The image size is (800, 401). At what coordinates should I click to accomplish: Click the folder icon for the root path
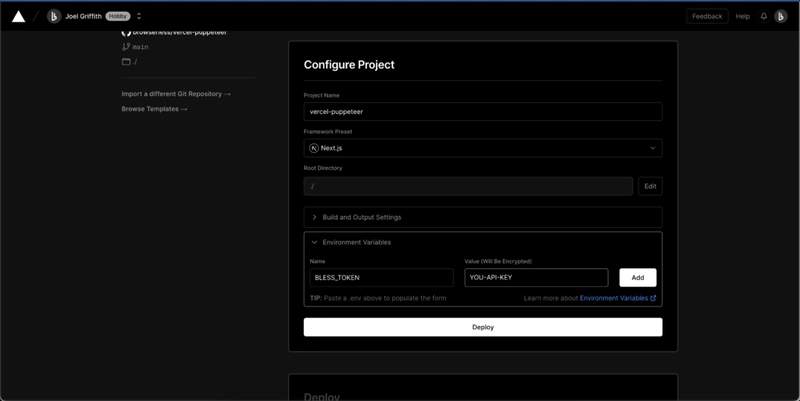(x=126, y=61)
